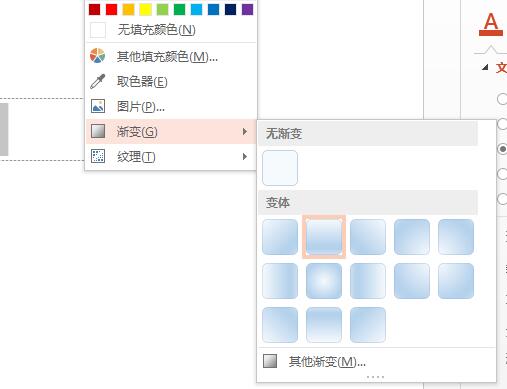Image resolution: width=507 pixels, height=389 pixels.
Task: Pick the light green standard color swatch
Action: 163,9
